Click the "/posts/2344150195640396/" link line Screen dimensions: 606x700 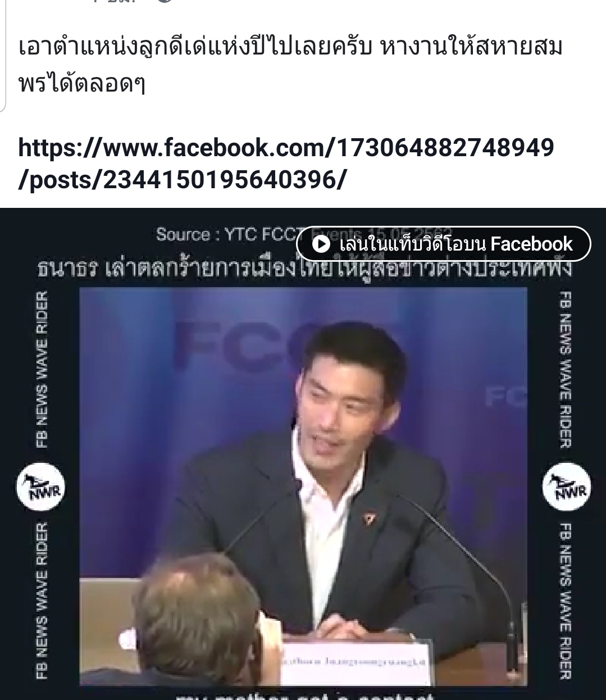pos(183,179)
